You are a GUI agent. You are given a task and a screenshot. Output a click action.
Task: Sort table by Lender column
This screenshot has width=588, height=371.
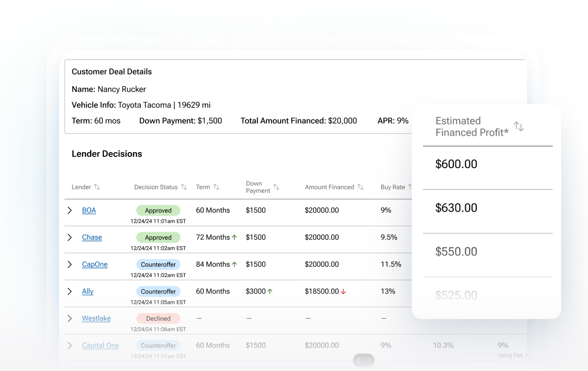[97, 187]
